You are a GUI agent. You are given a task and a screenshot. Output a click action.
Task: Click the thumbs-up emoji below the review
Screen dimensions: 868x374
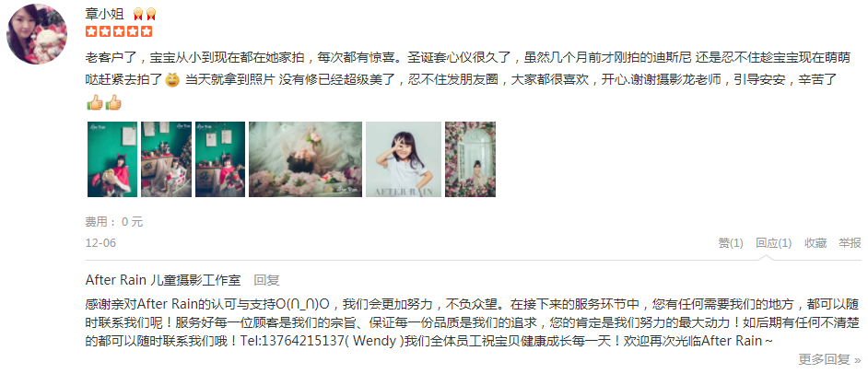tap(104, 102)
